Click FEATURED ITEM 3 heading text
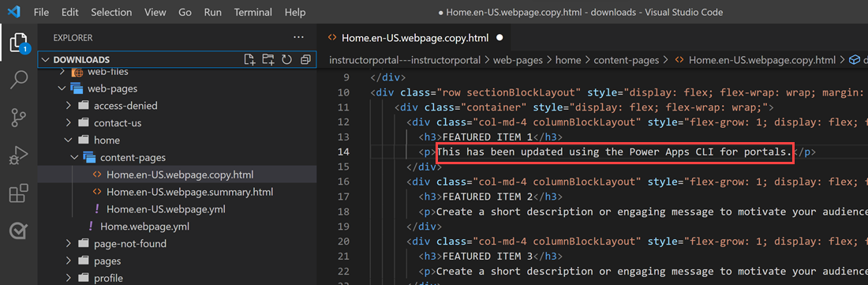The width and height of the screenshot is (868, 285). point(487,257)
